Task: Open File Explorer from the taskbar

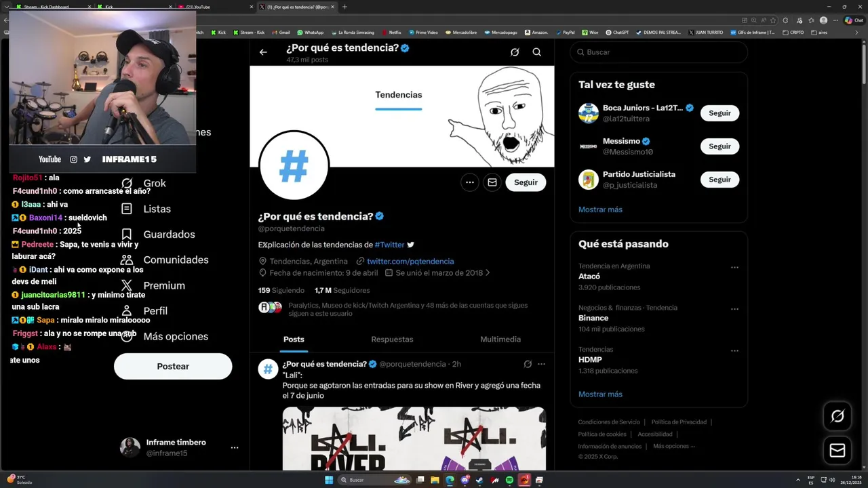Action: (x=435, y=480)
